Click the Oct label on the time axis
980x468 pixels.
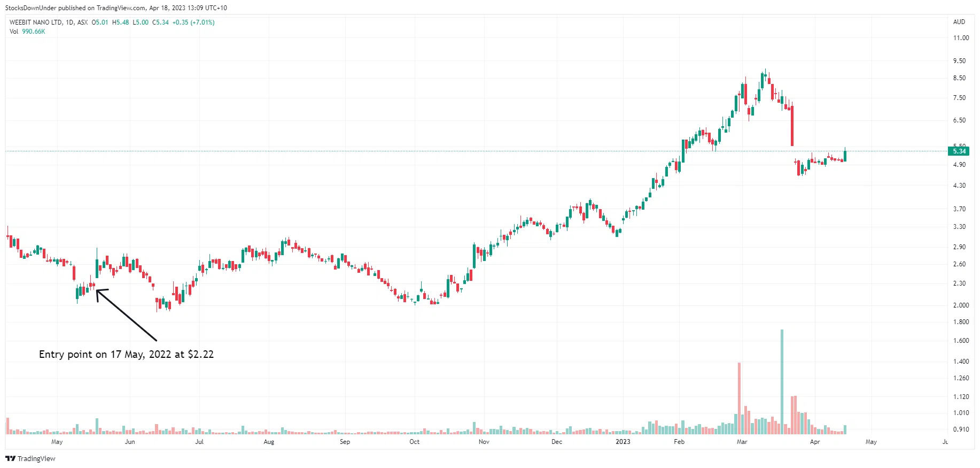[x=414, y=442]
